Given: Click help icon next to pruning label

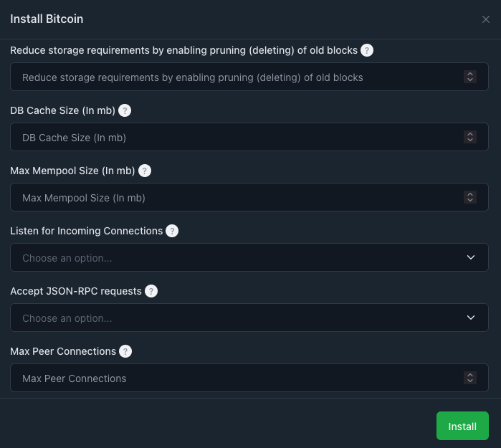Looking at the screenshot, I should pos(367,50).
